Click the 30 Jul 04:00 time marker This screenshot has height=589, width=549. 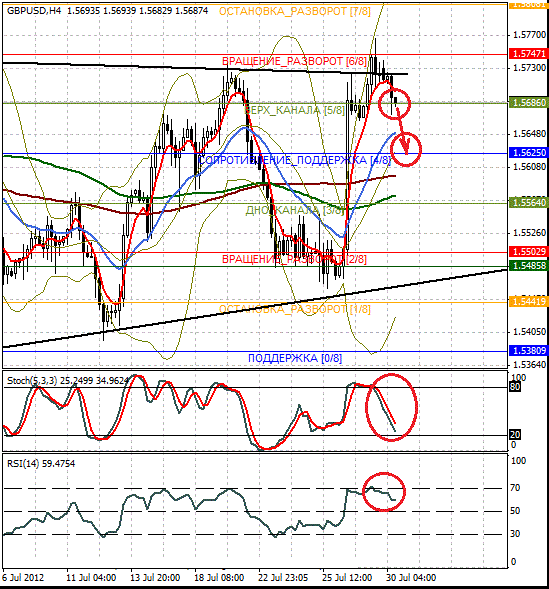411,577
